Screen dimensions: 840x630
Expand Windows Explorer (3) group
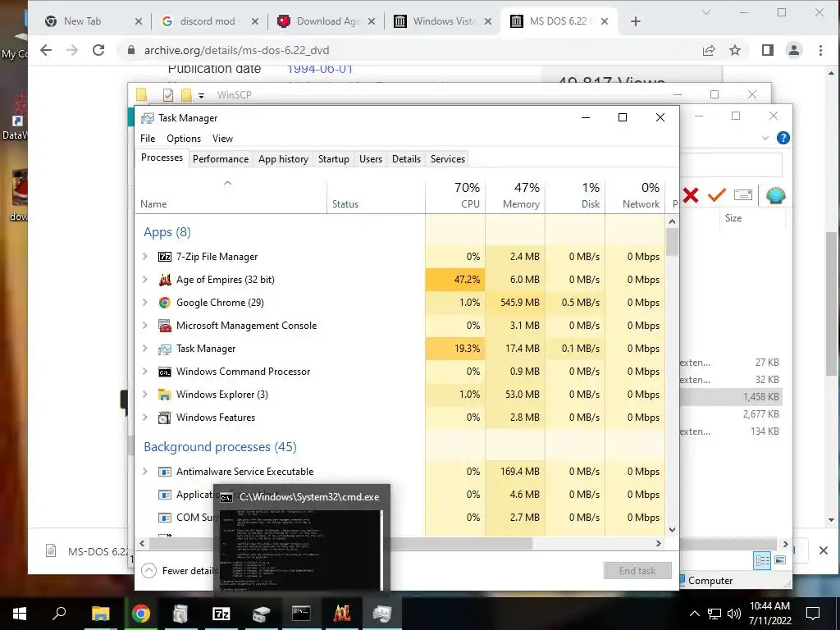coord(144,395)
